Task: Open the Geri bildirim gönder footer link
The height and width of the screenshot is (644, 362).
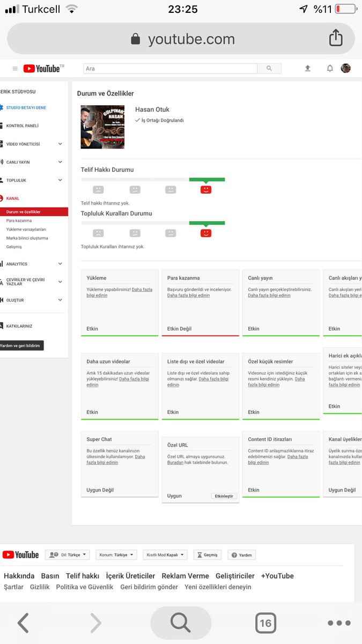Action: (149, 587)
